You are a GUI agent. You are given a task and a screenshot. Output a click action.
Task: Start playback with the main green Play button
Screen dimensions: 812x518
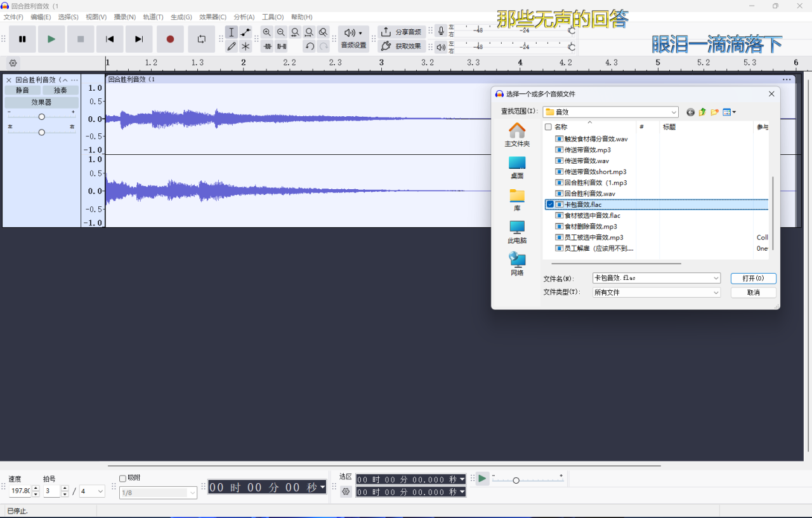(x=51, y=39)
